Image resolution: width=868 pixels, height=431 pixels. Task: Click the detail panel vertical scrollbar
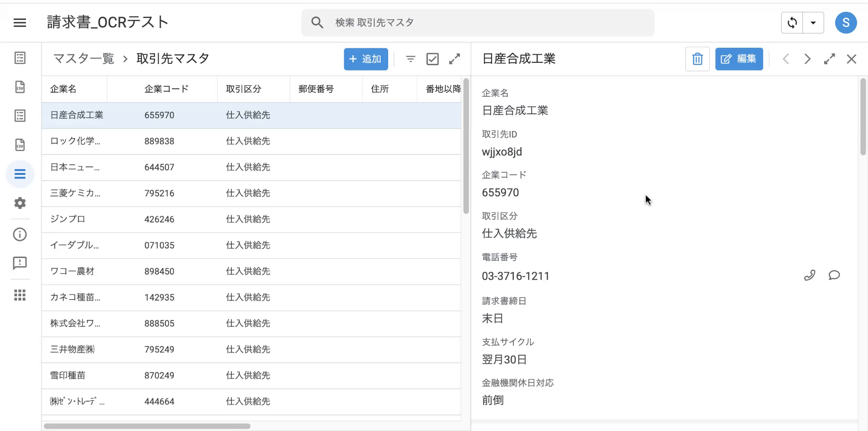coord(863,117)
